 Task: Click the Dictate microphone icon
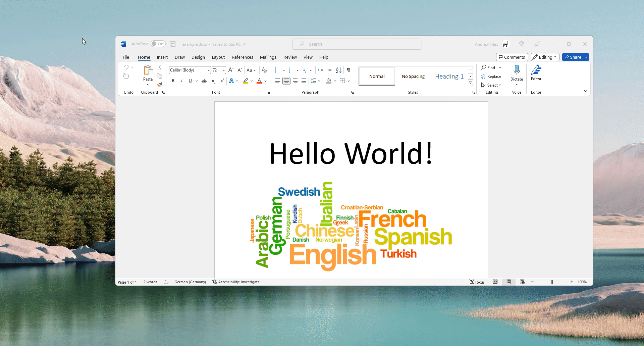pyautogui.click(x=517, y=70)
